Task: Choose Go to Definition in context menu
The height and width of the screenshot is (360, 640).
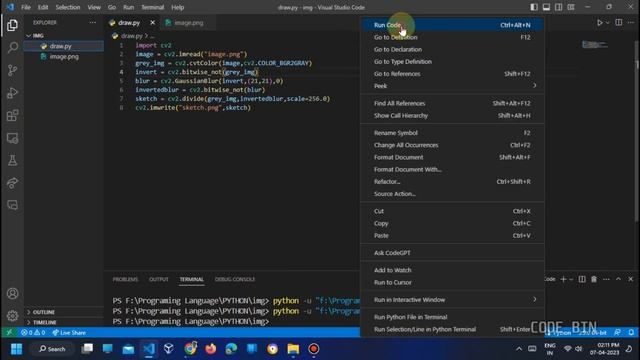Action: [x=452, y=37]
